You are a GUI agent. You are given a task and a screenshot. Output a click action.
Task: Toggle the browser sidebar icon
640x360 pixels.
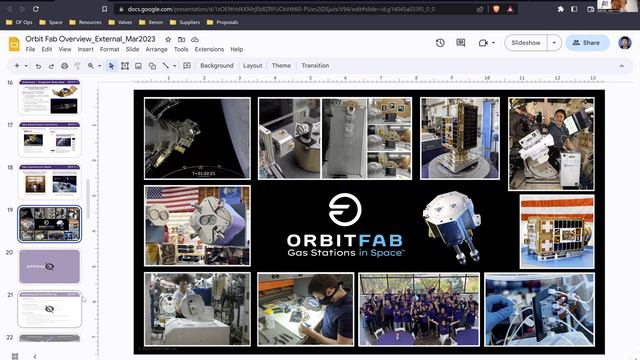click(574, 9)
